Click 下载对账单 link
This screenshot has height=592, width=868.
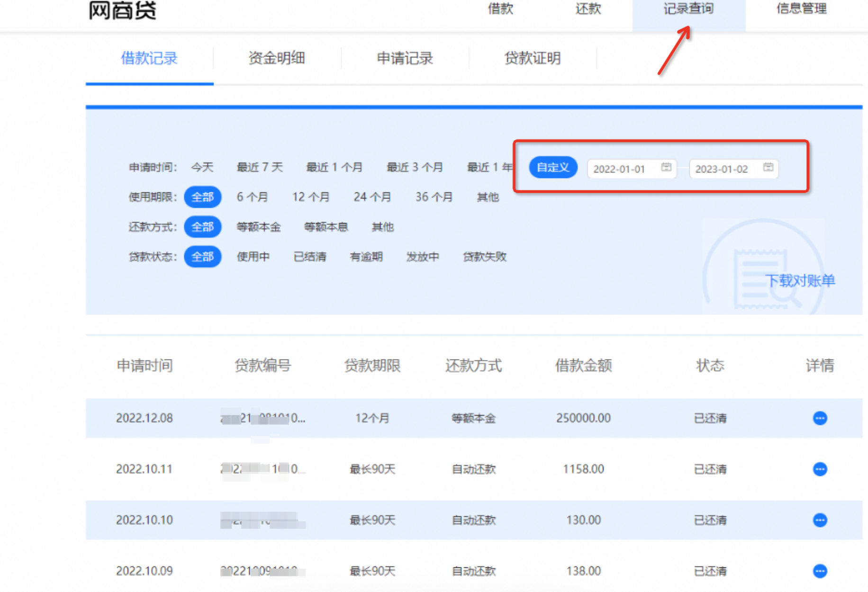pyautogui.click(x=800, y=281)
